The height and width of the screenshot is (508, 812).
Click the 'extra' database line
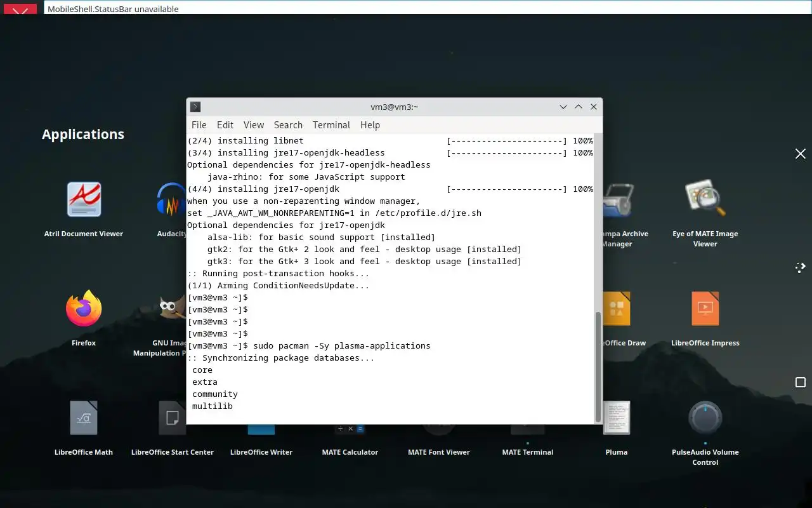[x=205, y=382]
